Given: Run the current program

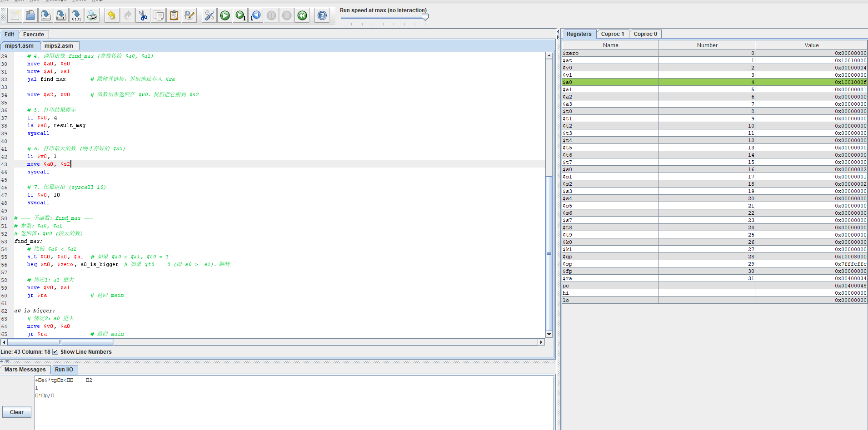Looking at the screenshot, I should click(225, 16).
